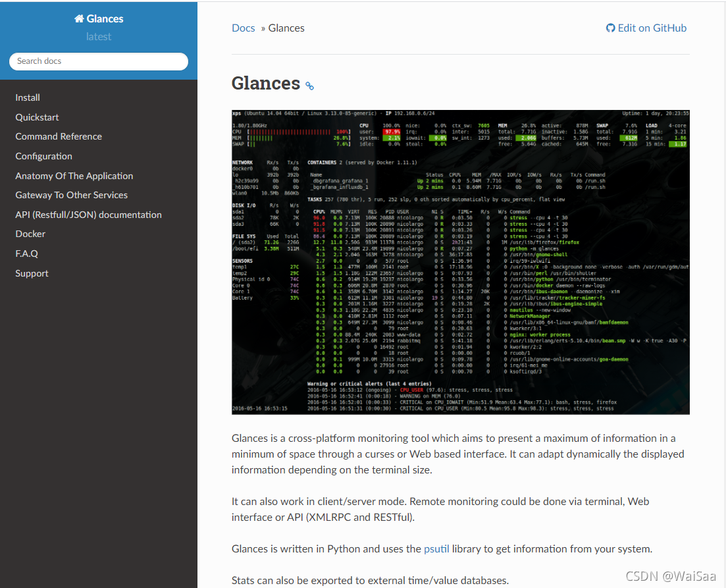Screen dimensions: 726x588
Task: Click the Glances home icon in sidebar
Action: point(79,18)
